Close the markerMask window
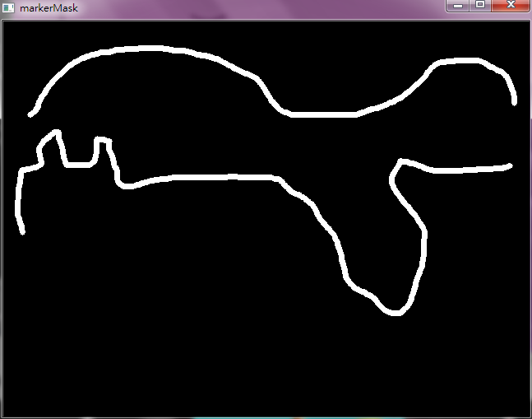 511,5
